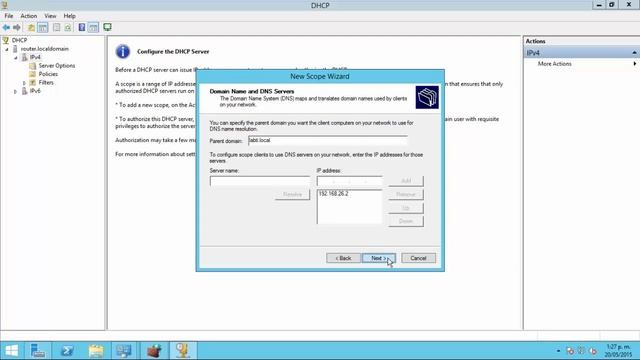This screenshot has height=360, width=640.
Task: Open the Help menu
Action: pyautogui.click(x=69, y=16)
